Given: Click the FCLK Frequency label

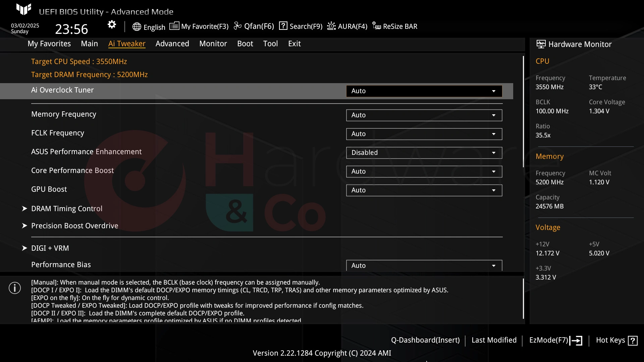Looking at the screenshot, I should coord(58,133).
